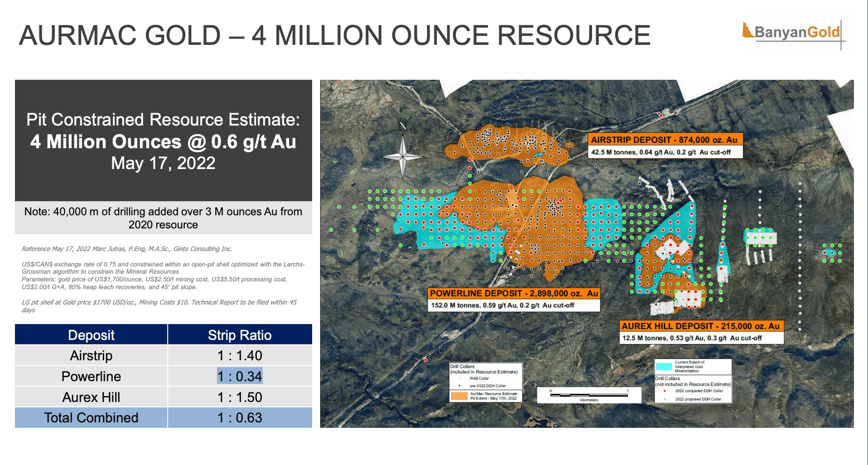Click the "Airstrip" table cell
This screenshot has height=465, width=868.
91,356
